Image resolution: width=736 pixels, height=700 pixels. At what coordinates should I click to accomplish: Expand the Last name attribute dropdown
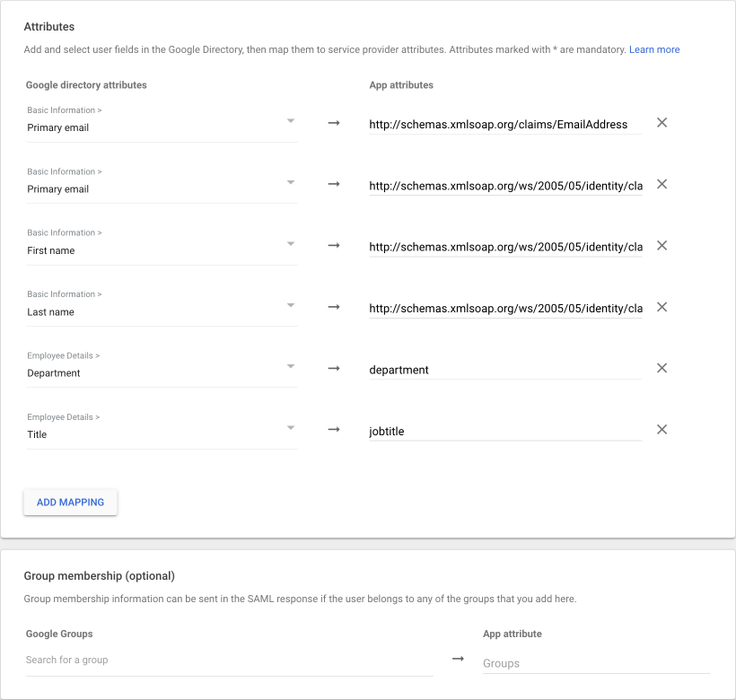click(162, 311)
